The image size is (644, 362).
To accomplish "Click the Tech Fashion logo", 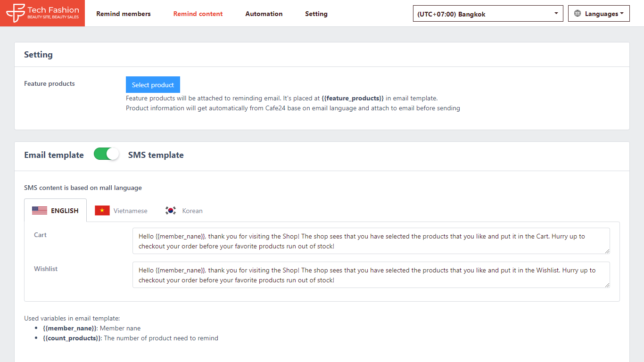I will (42, 13).
